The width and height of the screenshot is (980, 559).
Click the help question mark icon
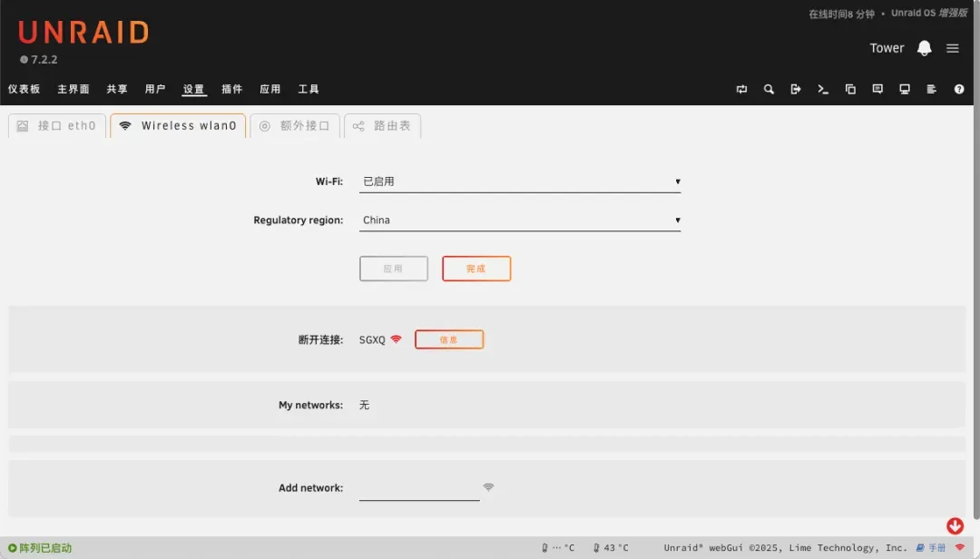coord(959,89)
